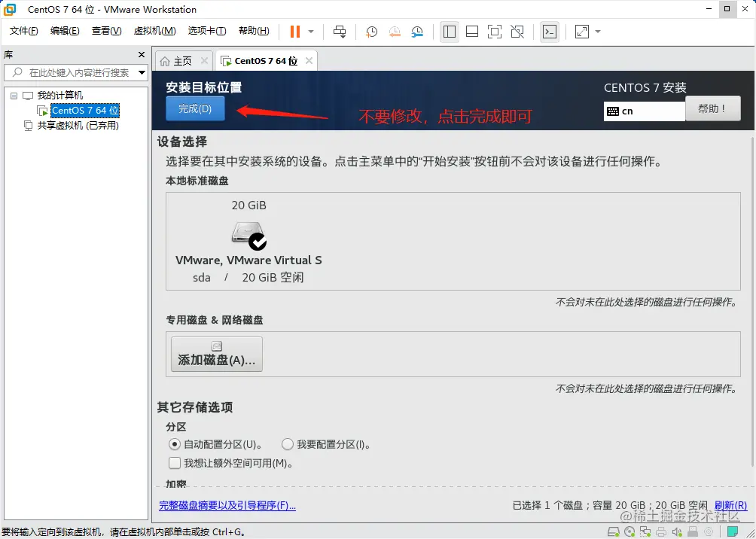Click the 帮助！ button in installer
The image size is (756, 539).
[x=712, y=108]
